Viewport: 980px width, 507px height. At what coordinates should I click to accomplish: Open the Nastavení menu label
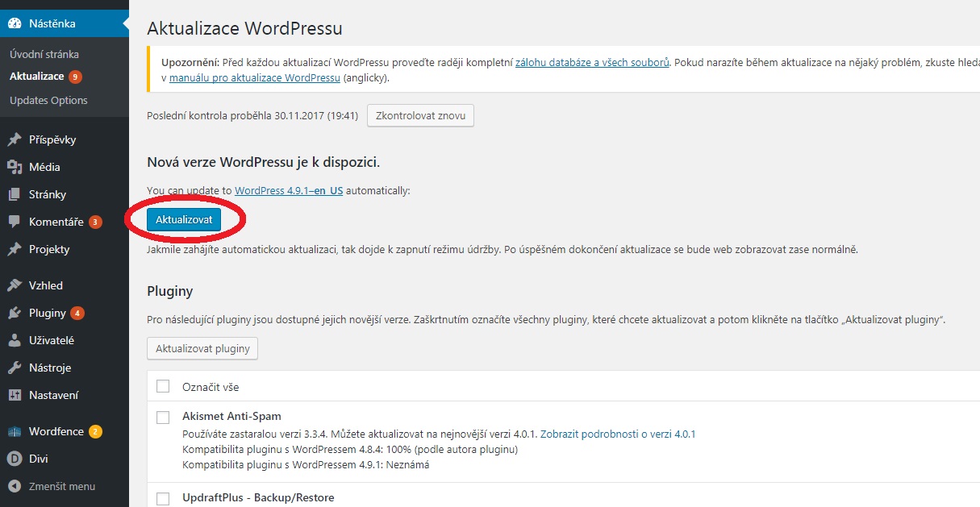pyautogui.click(x=53, y=395)
